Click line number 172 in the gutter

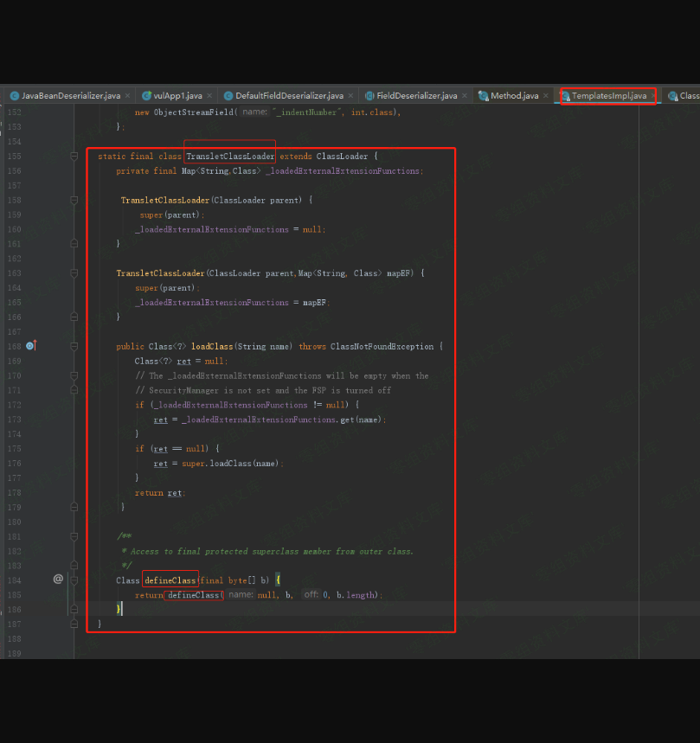pyautogui.click(x=14, y=405)
